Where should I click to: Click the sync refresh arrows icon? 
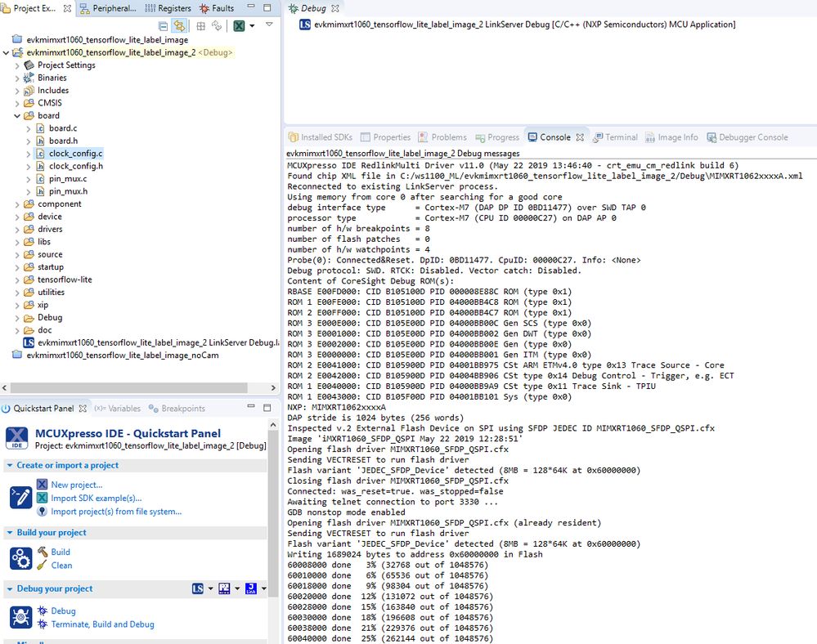(x=217, y=25)
